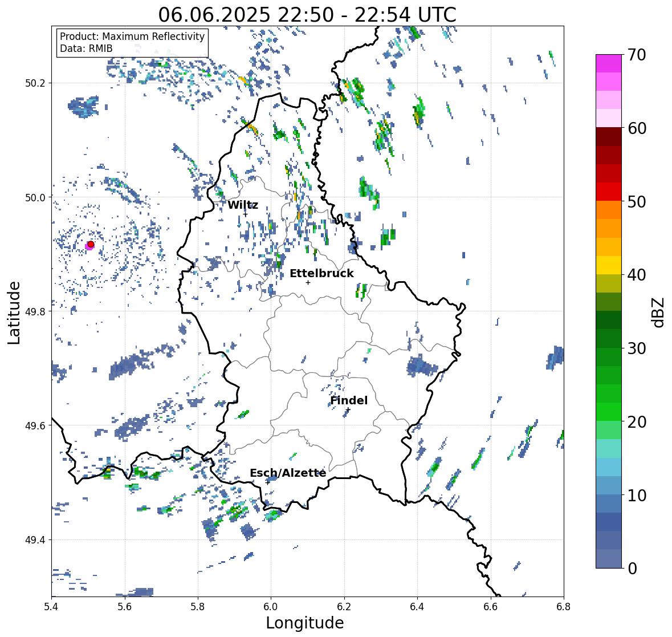Click the 6.0 longitude tick label

[x=271, y=607]
